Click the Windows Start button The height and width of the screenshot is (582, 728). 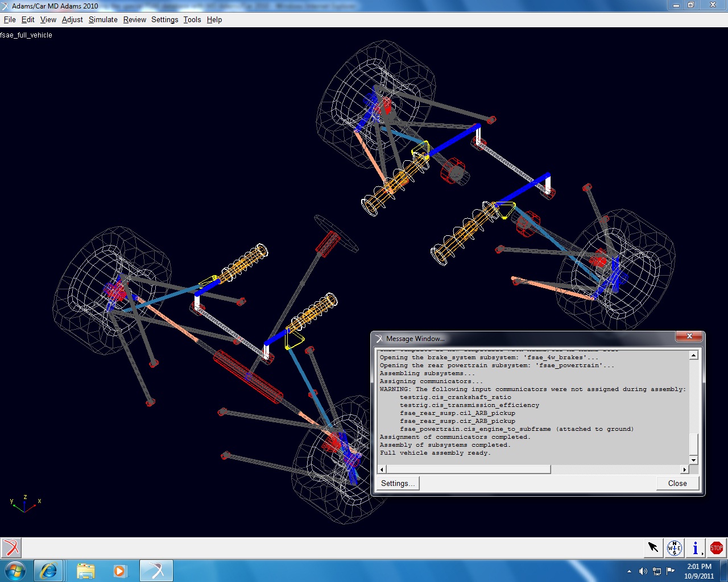[x=15, y=571]
